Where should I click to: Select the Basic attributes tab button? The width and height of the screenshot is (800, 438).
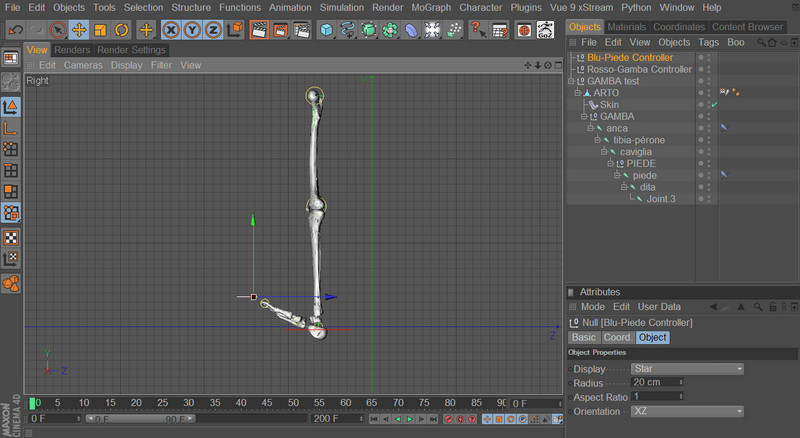(583, 337)
